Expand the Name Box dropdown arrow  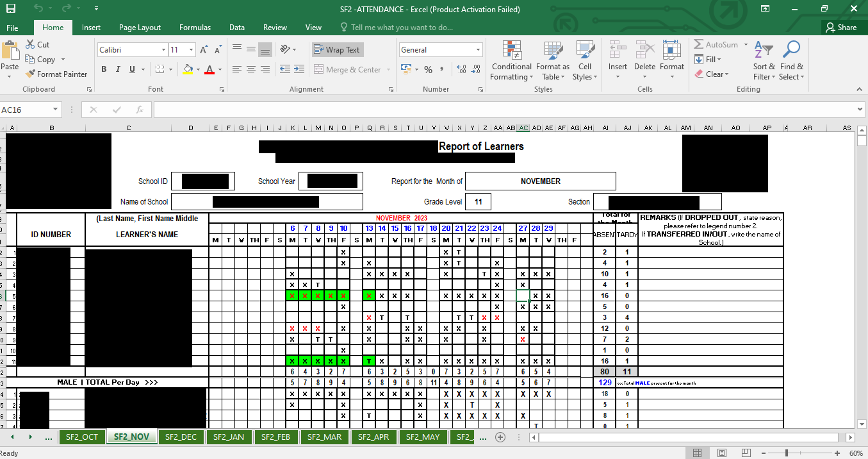[55, 110]
